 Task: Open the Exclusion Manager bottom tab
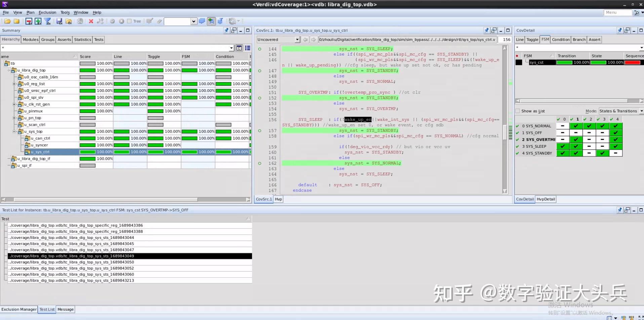coord(19,310)
